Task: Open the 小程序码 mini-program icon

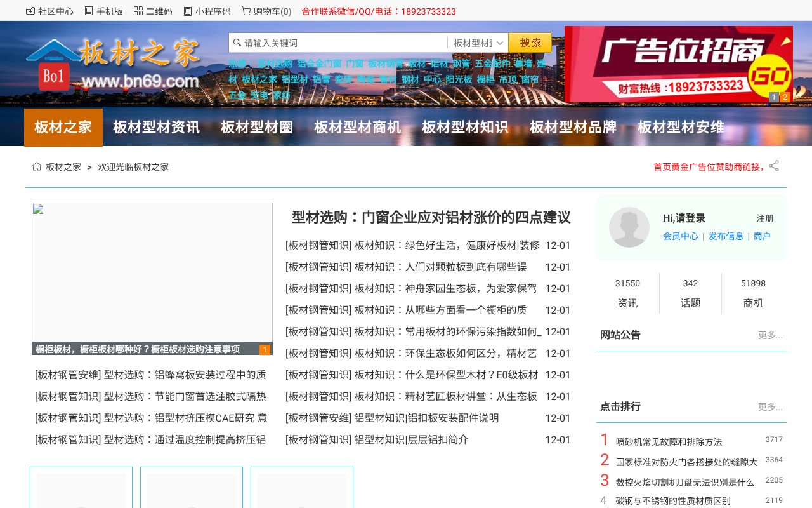Action: pyautogui.click(x=187, y=11)
